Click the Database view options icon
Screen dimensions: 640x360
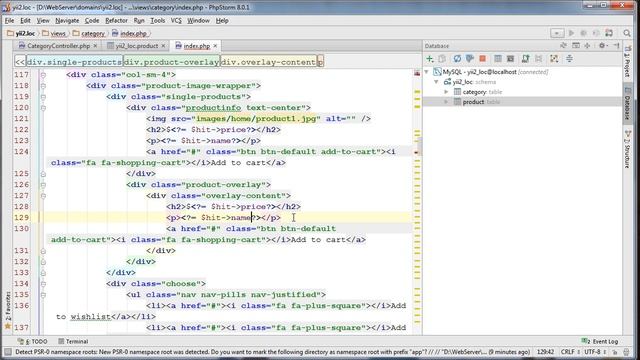tap(576, 46)
